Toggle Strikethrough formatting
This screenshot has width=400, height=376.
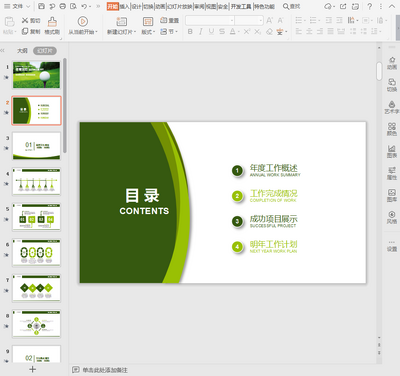222,32
